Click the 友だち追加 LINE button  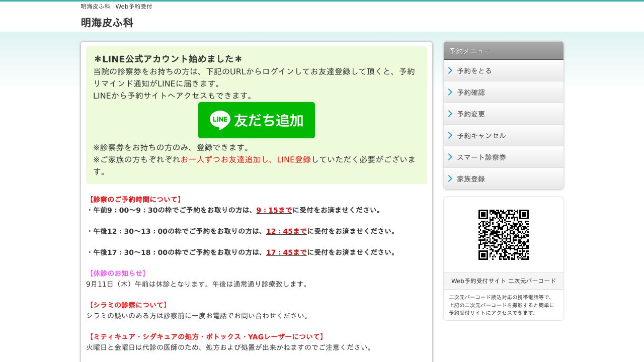click(257, 120)
